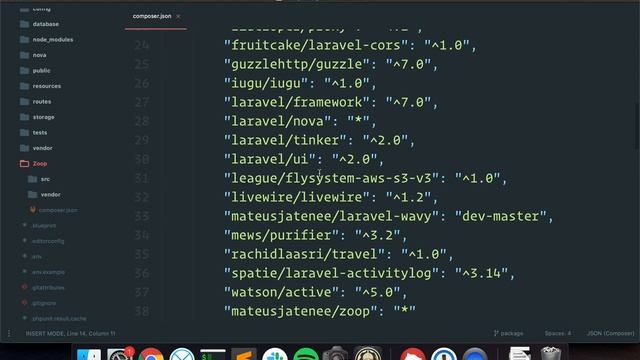Click the "league/flysystem-aws-s3-v3" text
This screenshot has width=640, height=360.
[331, 178]
